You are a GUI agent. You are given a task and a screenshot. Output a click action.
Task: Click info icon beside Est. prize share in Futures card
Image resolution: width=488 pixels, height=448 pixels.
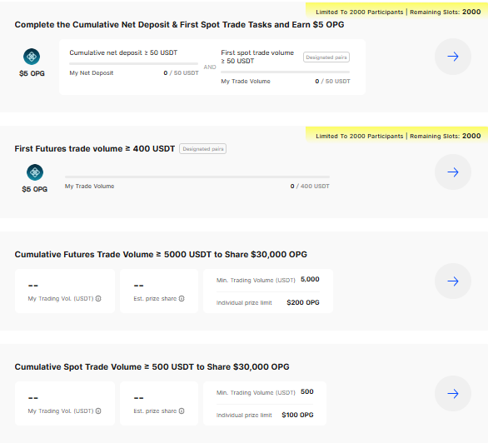pos(182,299)
